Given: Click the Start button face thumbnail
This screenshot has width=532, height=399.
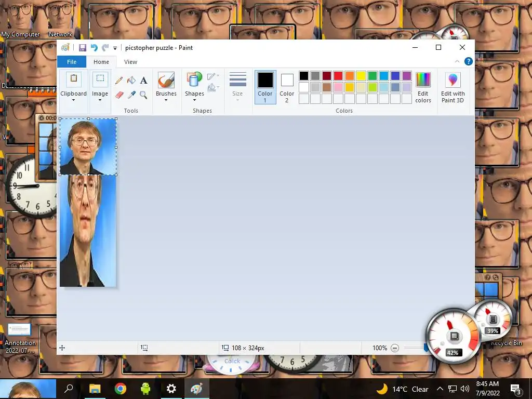Looking at the screenshot, I should [28, 389].
